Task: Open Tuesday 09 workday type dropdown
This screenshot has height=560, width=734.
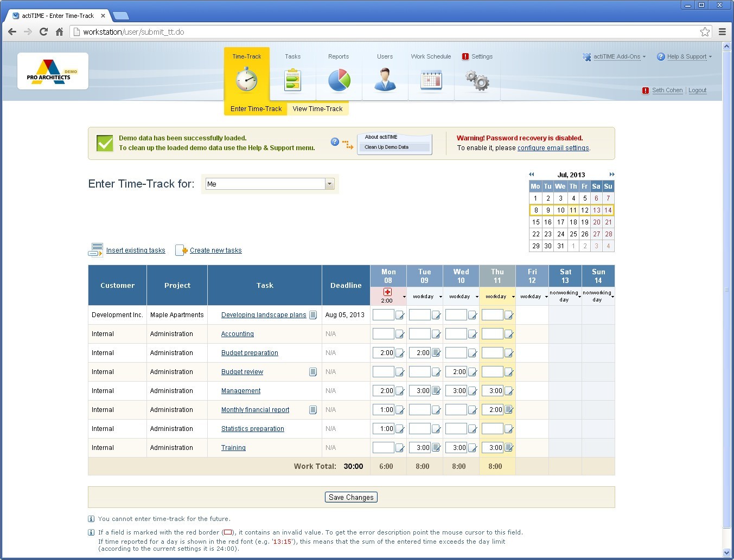Action: tap(441, 297)
